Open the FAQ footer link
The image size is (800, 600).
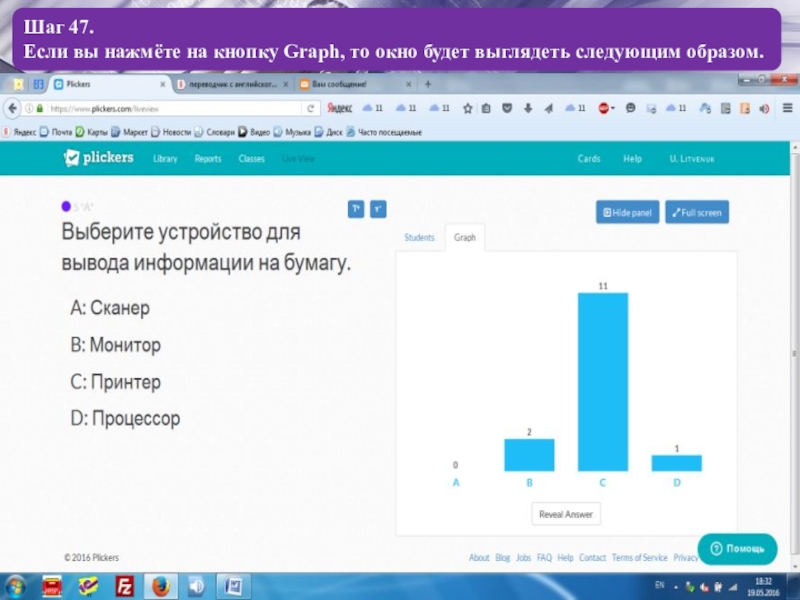click(544, 558)
